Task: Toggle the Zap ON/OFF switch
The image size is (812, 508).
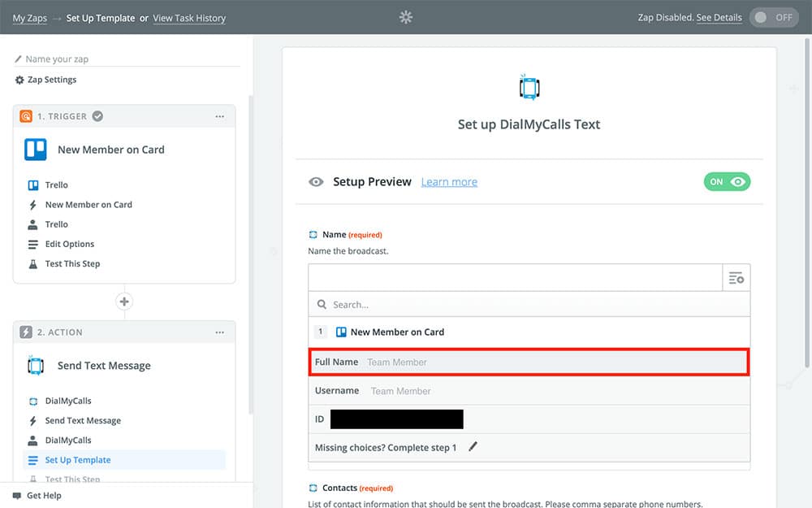Action: tap(774, 17)
